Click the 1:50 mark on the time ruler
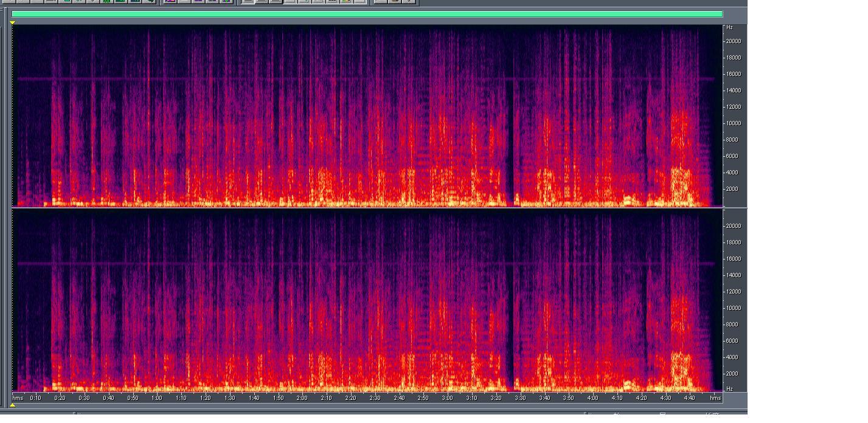The image size is (868, 423). [x=278, y=398]
